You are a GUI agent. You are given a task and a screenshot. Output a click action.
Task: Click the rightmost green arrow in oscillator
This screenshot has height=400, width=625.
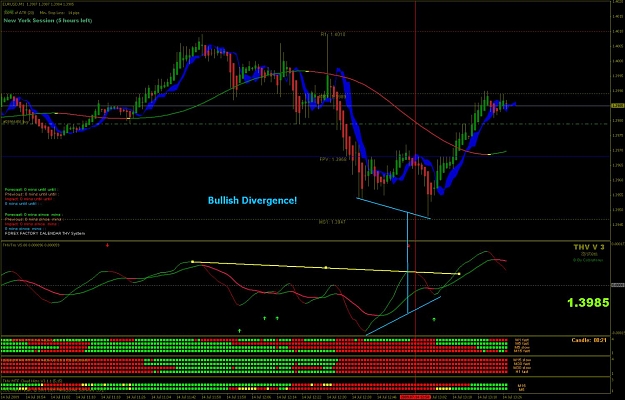click(x=434, y=320)
